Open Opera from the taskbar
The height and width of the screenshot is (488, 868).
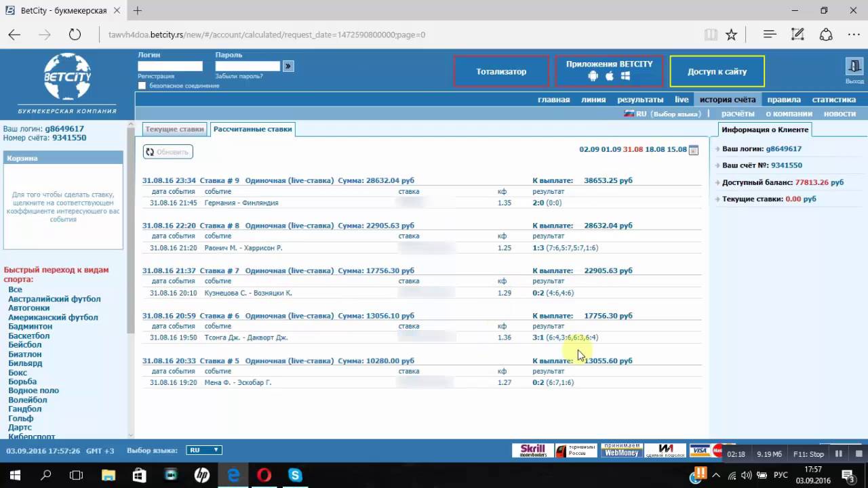coord(264,475)
